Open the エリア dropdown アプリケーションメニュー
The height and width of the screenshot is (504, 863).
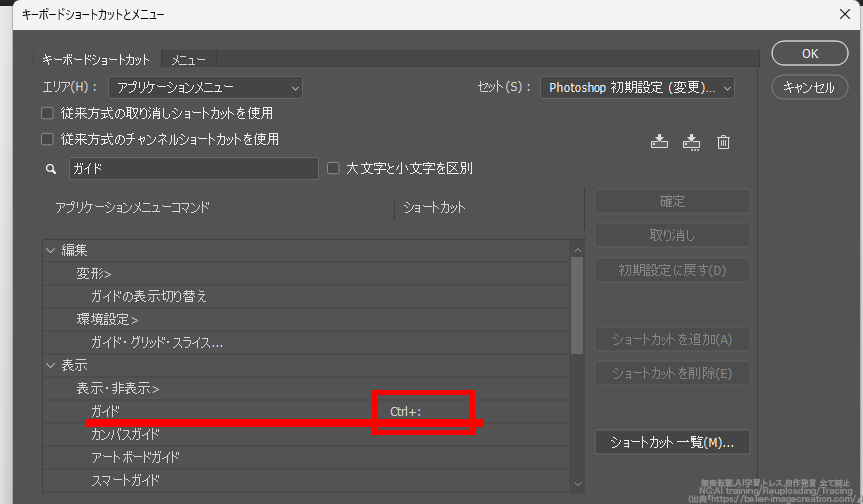click(x=204, y=88)
